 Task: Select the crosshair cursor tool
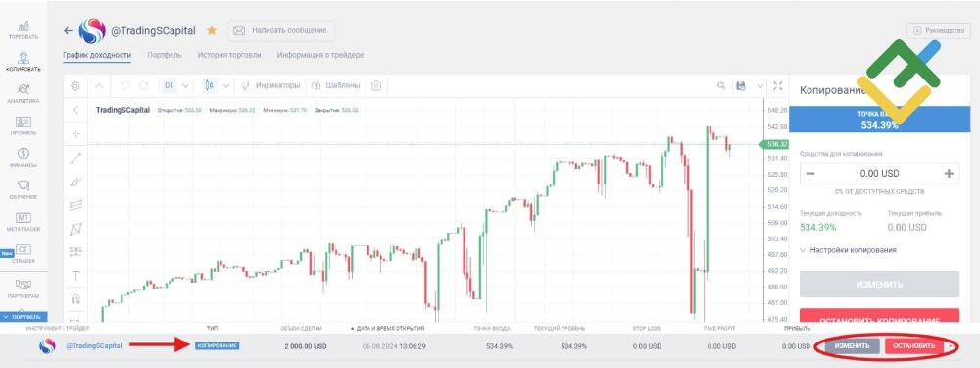pyautogui.click(x=75, y=133)
